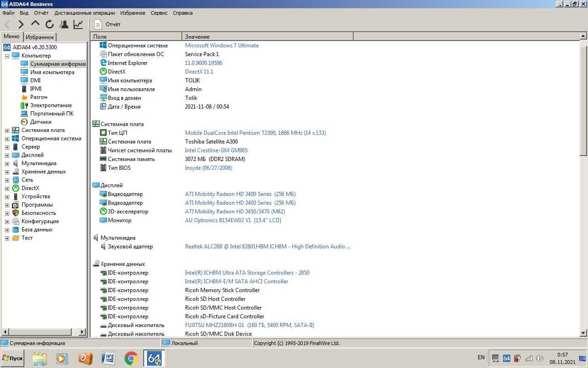Expand the Устройства tree node
588x368 pixels.
(7, 196)
